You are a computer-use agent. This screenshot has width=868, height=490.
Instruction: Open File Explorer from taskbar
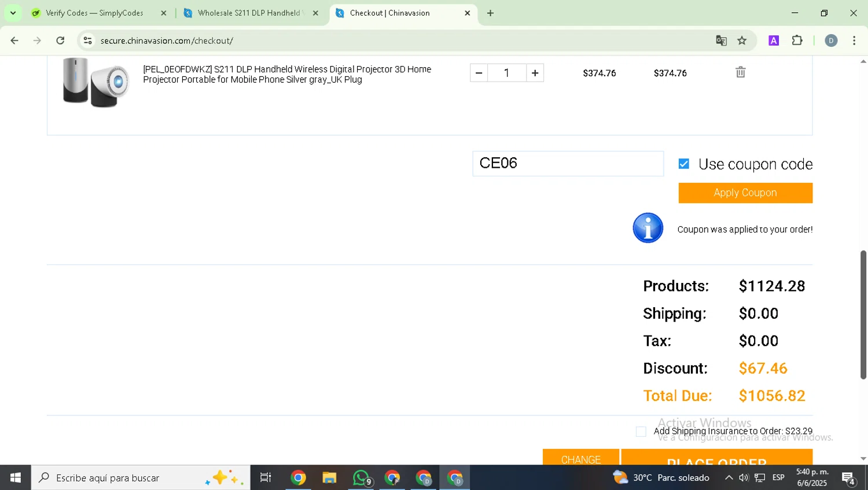329,478
